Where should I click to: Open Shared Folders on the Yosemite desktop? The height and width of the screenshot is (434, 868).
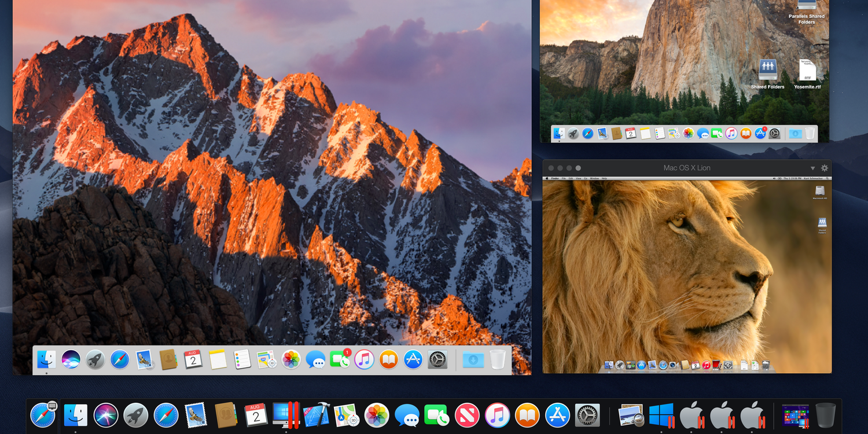pos(767,73)
